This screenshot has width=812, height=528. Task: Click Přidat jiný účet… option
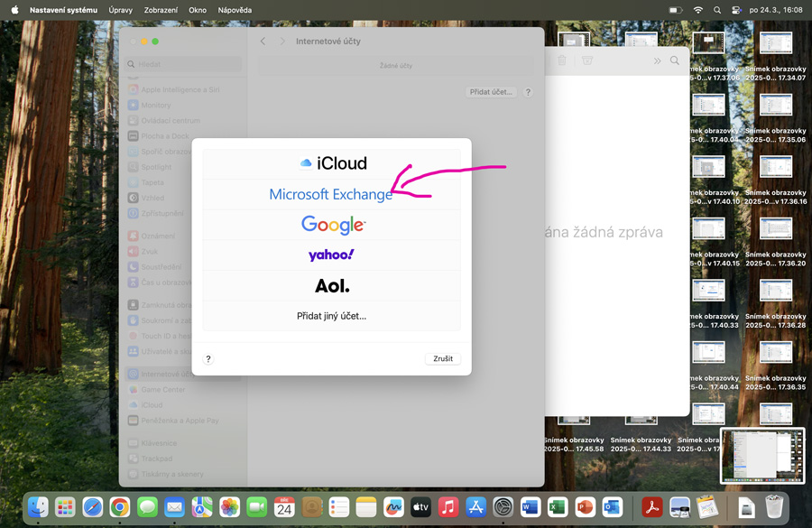click(x=331, y=316)
